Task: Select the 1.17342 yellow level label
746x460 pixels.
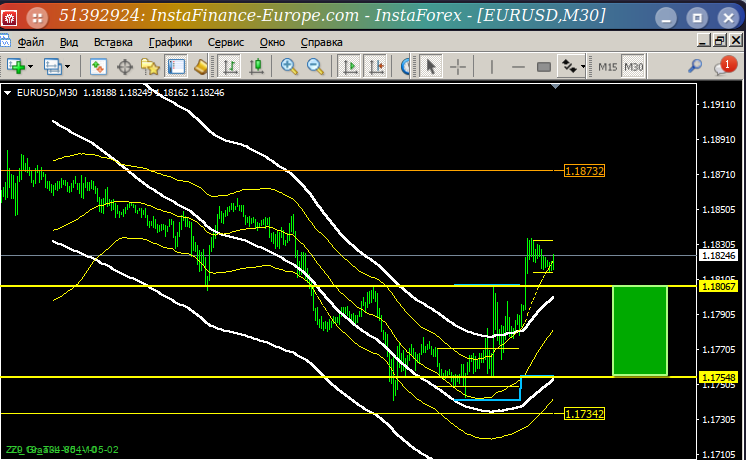Action: [x=584, y=414]
